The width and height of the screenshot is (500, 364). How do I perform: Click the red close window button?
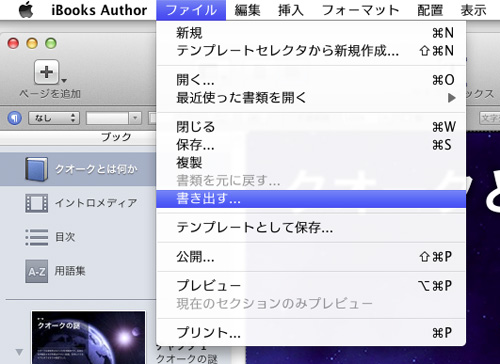coord(13,43)
